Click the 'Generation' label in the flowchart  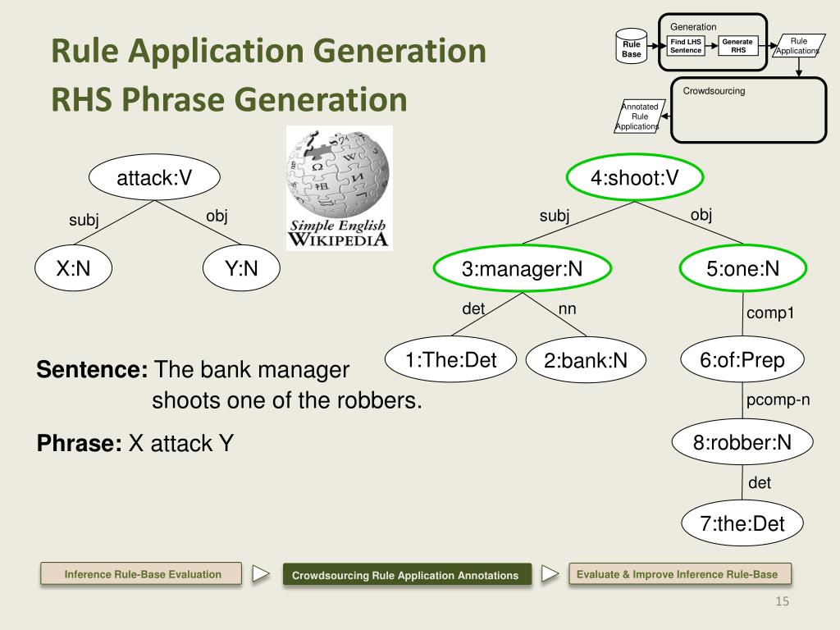click(x=693, y=27)
